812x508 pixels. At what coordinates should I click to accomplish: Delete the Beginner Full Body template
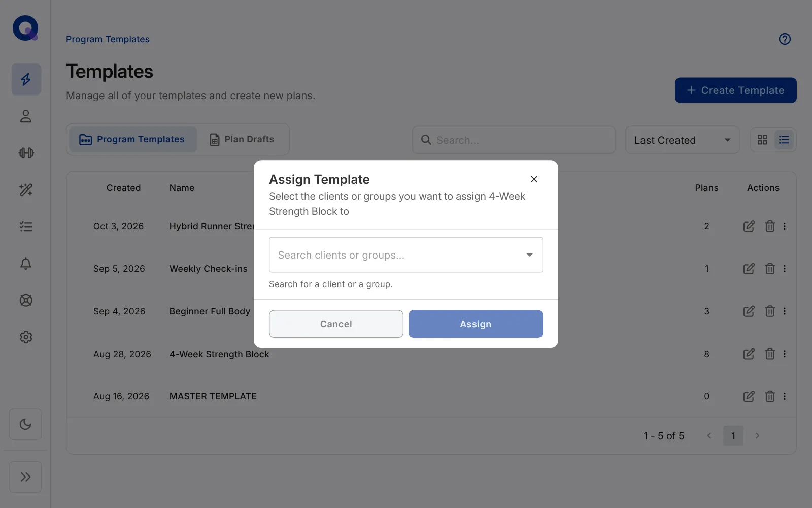770,311
